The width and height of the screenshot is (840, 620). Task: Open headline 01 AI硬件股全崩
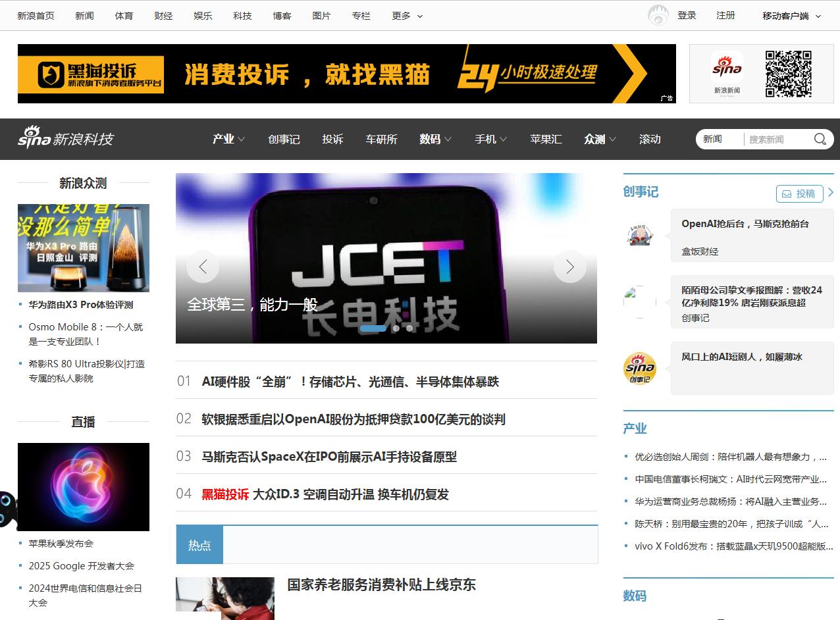coord(350,382)
